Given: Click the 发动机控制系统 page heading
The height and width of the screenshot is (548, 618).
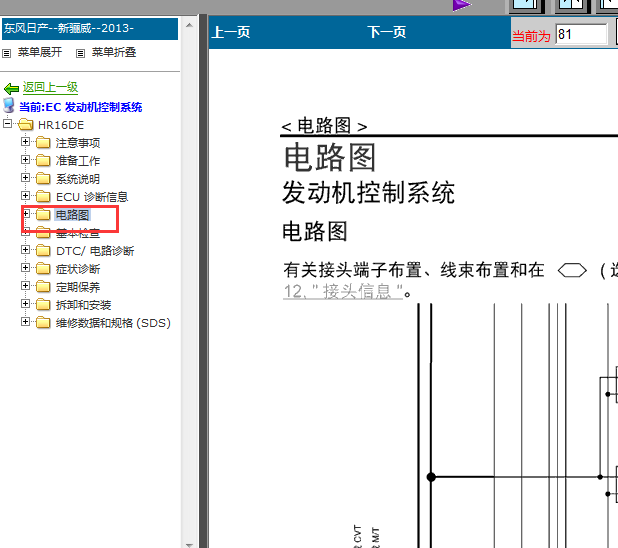Looking at the screenshot, I should coord(369,193).
